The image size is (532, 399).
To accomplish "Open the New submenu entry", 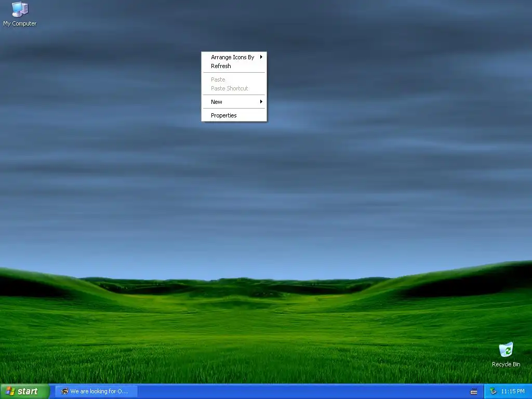I will tap(234, 102).
